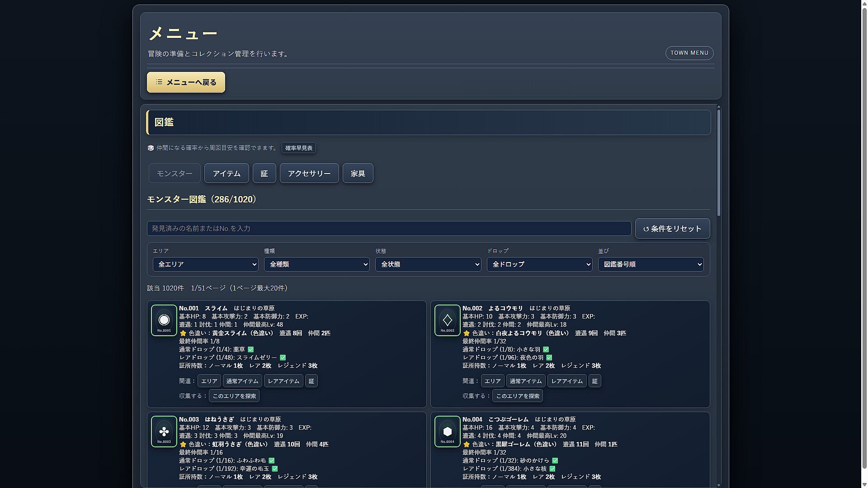The image size is (868, 488).
Task: Click the No.003 はねうさぎ name text
Action: pos(207,419)
